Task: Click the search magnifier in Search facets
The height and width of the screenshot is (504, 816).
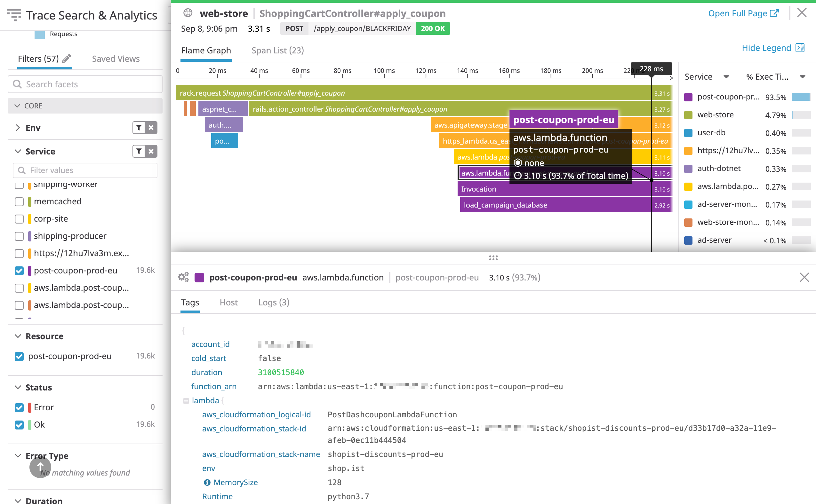Action: tap(18, 84)
